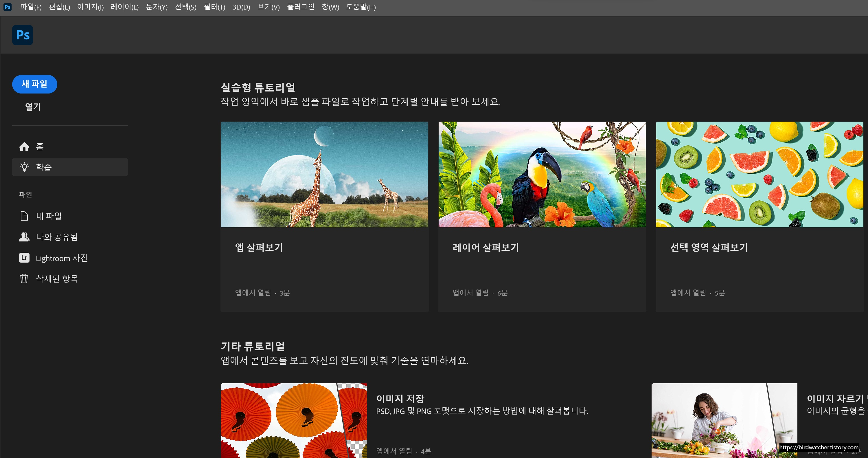Click the 이미지 저장 tutorial title
This screenshot has width=868, height=458.
(400, 399)
